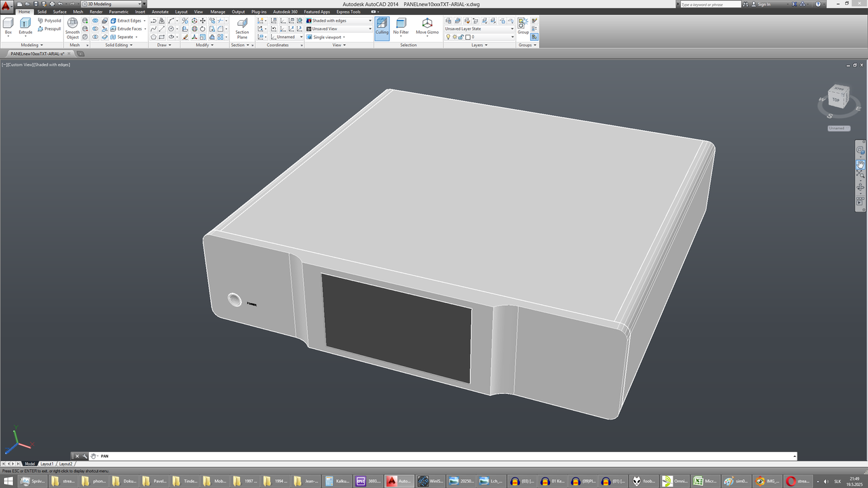This screenshot has width=868, height=488.
Task: Toggle the Culling selection option
Action: pos(382,26)
